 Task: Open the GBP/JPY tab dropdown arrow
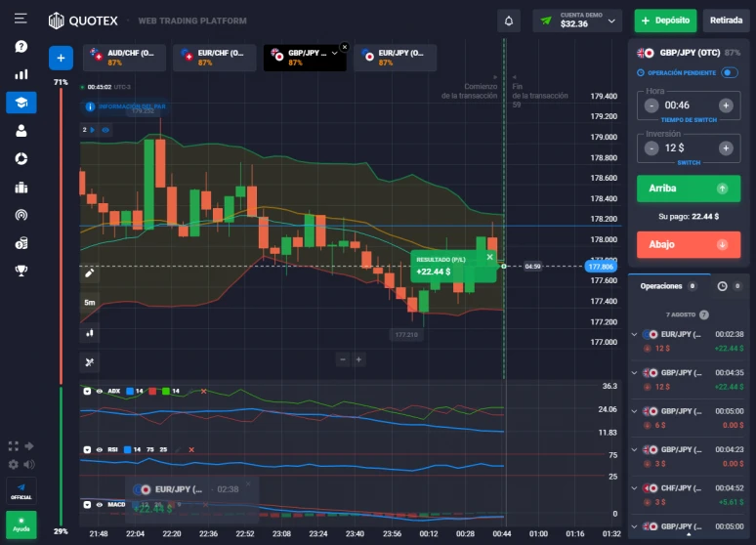click(x=335, y=53)
